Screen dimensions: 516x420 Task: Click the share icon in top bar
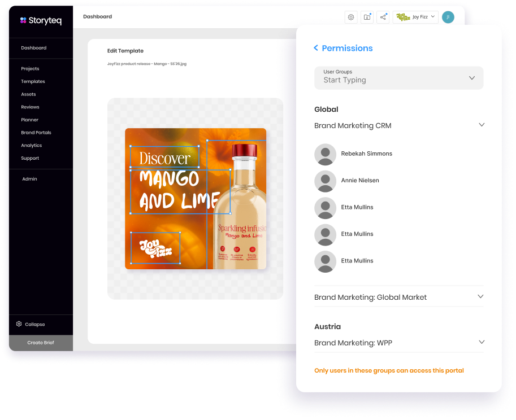click(383, 17)
